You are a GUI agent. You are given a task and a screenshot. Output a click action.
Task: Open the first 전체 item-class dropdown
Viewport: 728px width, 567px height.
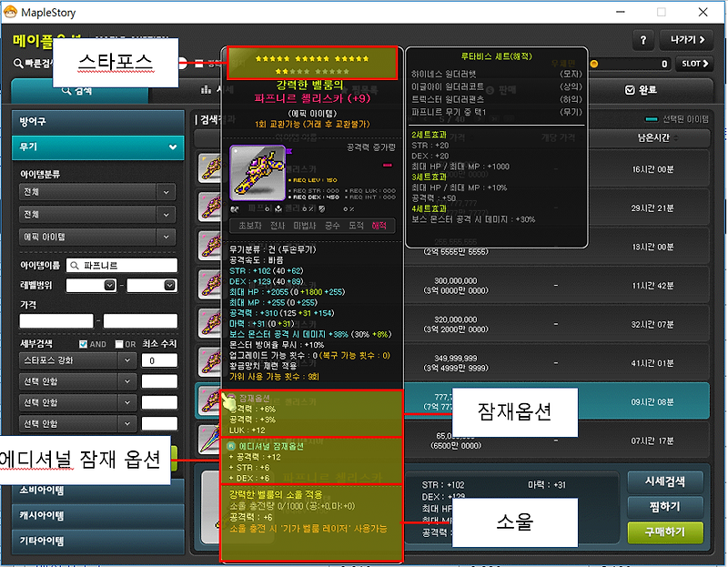(97, 192)
